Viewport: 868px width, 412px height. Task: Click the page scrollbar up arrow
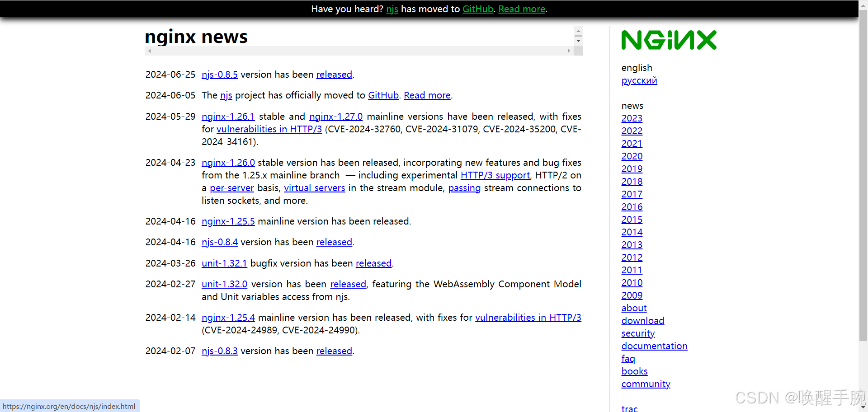(863, 5)
